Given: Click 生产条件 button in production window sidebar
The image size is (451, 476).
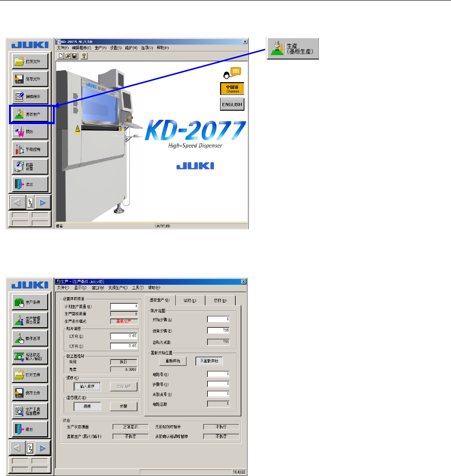Looking at the screenshot, I should click(30, 302).
